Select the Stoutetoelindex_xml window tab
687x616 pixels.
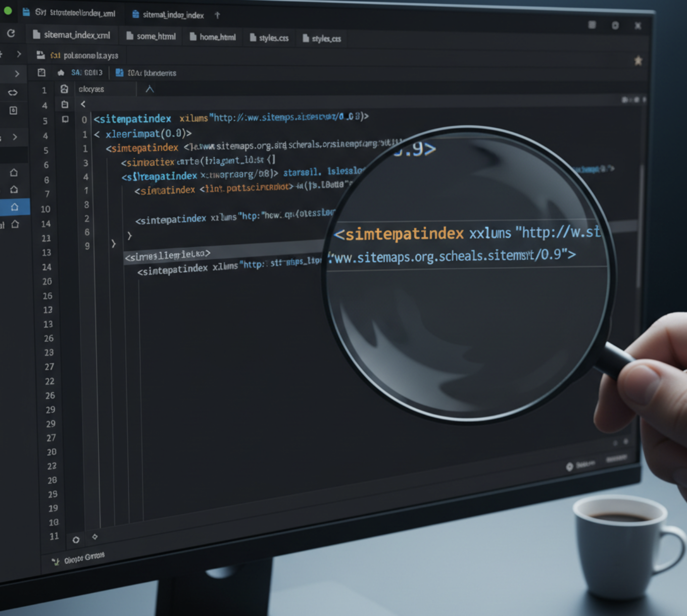[x=69, y=13]
